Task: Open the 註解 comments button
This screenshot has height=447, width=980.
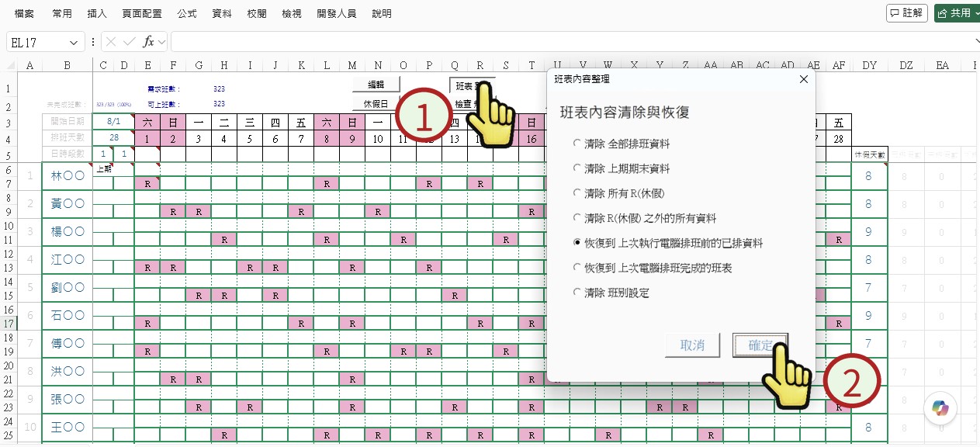Action: pyautogui.click(x=907, y=13)
